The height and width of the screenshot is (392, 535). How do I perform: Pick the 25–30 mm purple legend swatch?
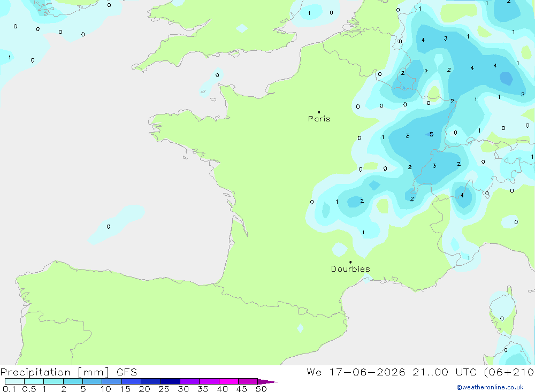click(170, 381)
